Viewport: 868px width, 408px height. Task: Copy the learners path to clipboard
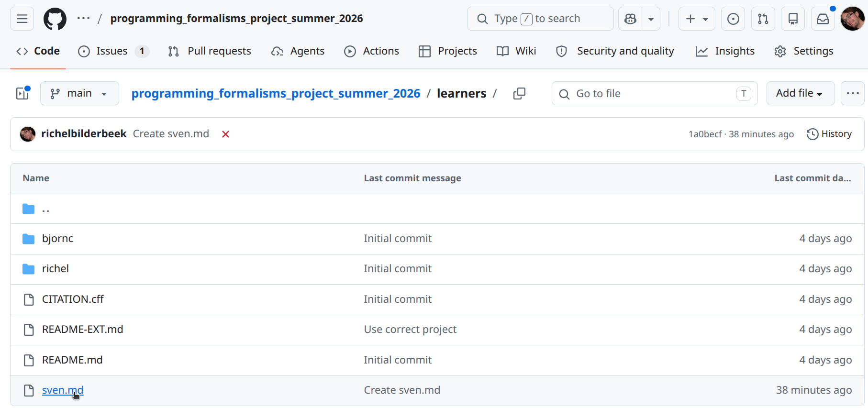[519, 94]
